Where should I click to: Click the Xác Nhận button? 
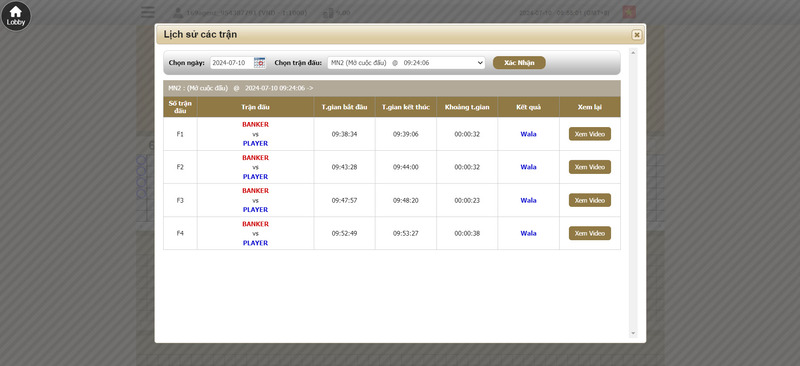(519, 63)
